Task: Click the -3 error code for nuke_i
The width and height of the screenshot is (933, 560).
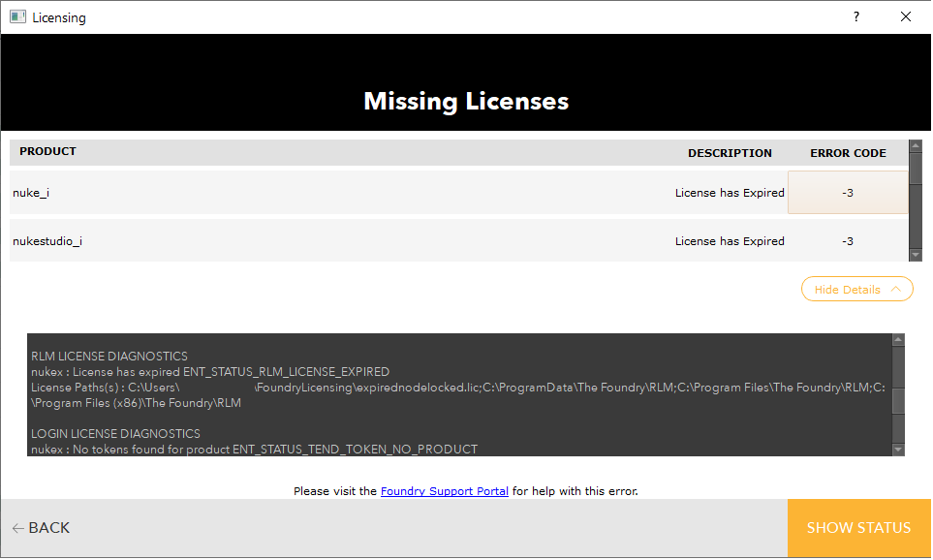Action: click(848, 193)
